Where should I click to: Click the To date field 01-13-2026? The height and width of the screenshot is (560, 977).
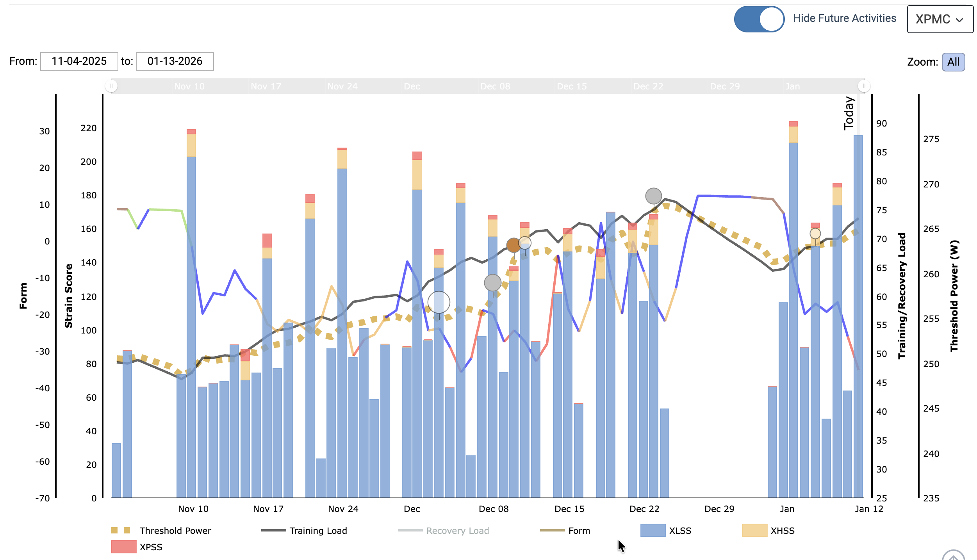click(x=175, y=61)
